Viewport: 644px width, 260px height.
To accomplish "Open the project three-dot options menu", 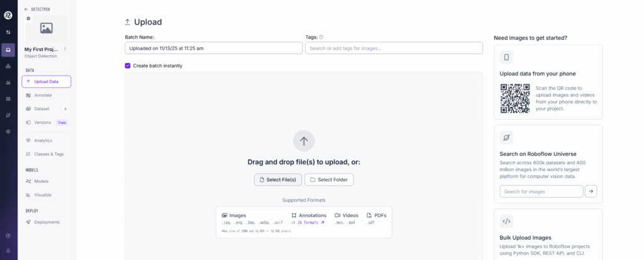I will 65,48.
